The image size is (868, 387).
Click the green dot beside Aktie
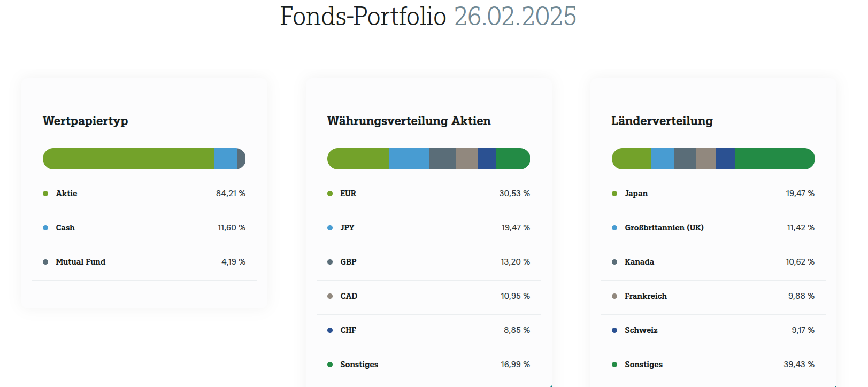[x=45, y=193]
